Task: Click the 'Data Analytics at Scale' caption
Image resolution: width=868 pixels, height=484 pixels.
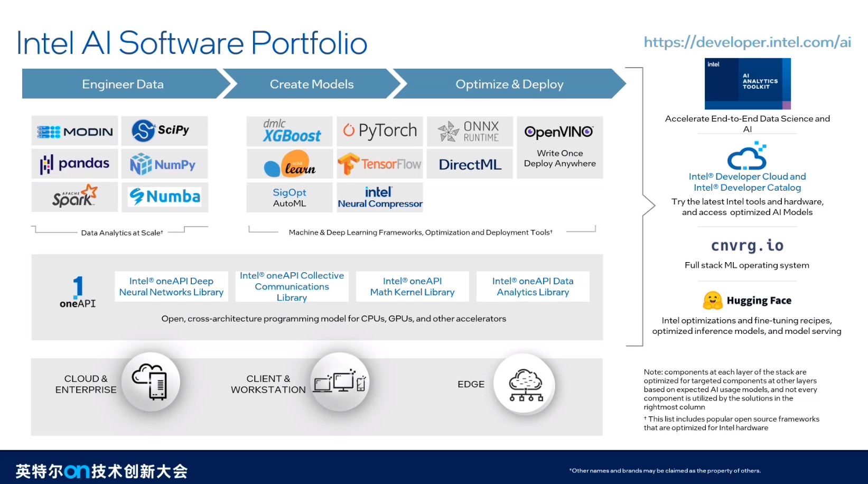Action: (x=122, y=232)
